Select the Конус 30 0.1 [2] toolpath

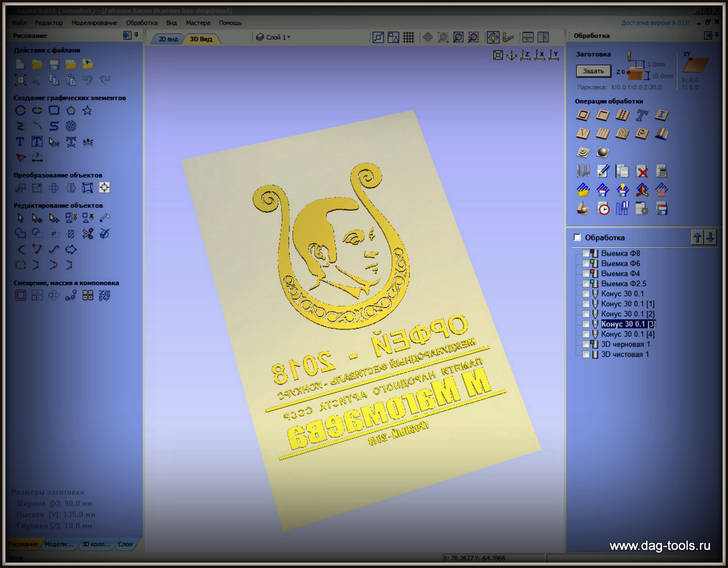click(628, 314)
